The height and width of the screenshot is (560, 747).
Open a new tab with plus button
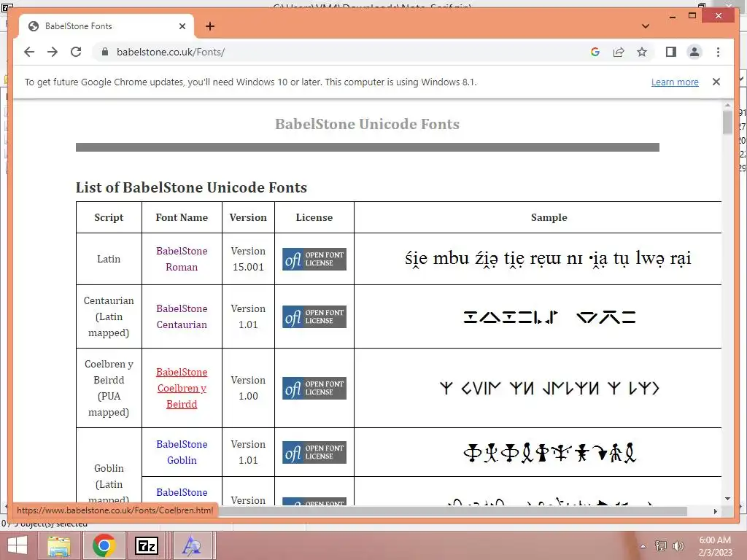pos(209,26)
